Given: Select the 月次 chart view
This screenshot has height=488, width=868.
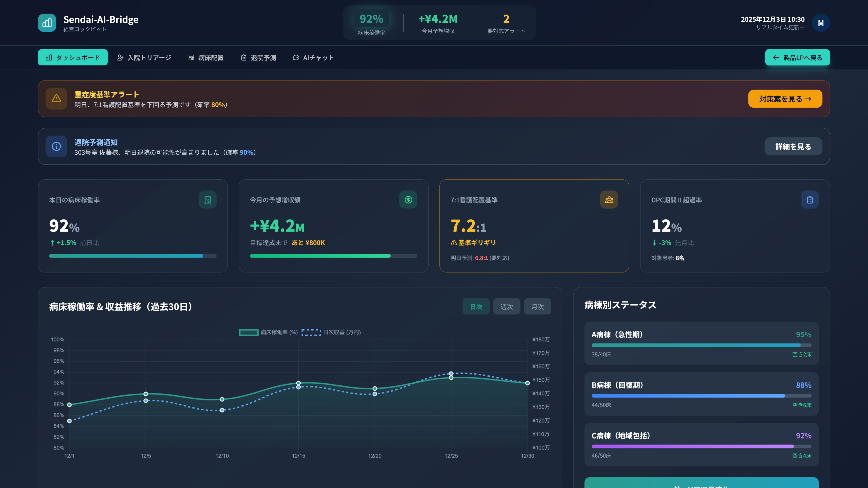Looking at the screenshot, I should click(538, 307).
